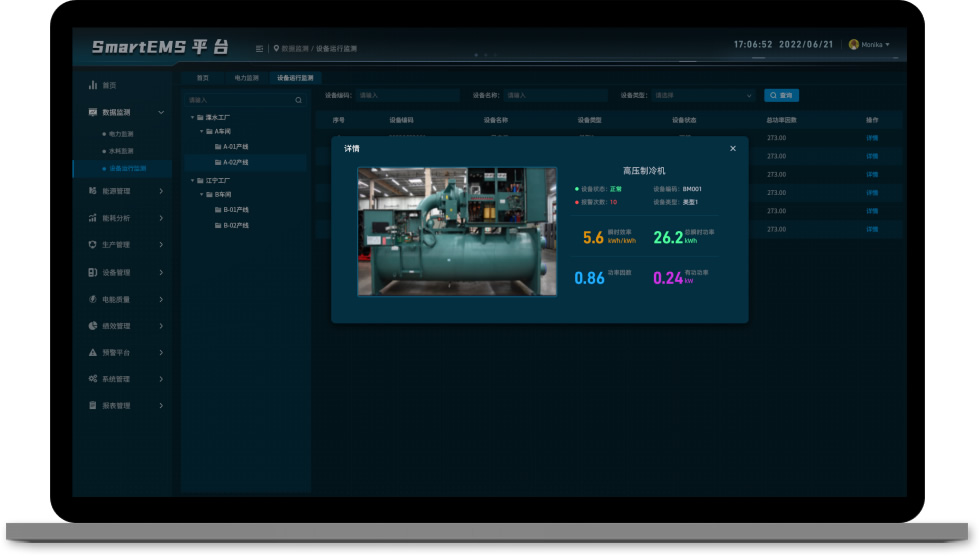Click the 首页 home chart icon in sidebar
The width and height of the screenshot is (980, 560).
click(93, 86)
